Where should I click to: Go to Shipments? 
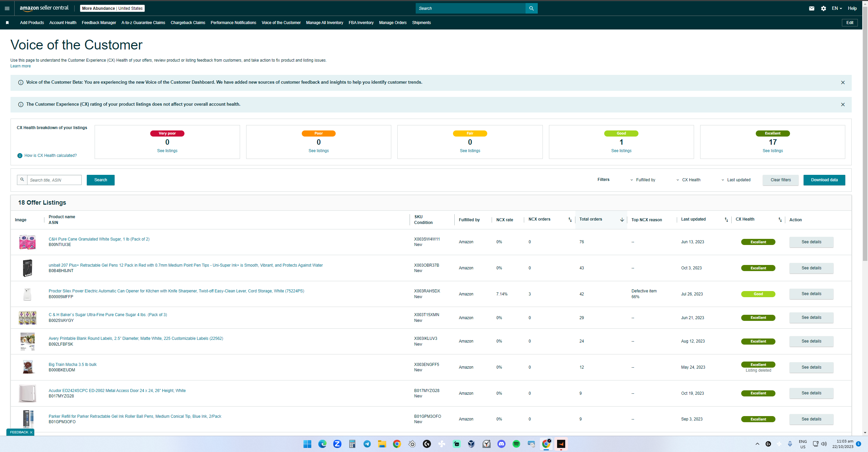(x=421, y=23)
